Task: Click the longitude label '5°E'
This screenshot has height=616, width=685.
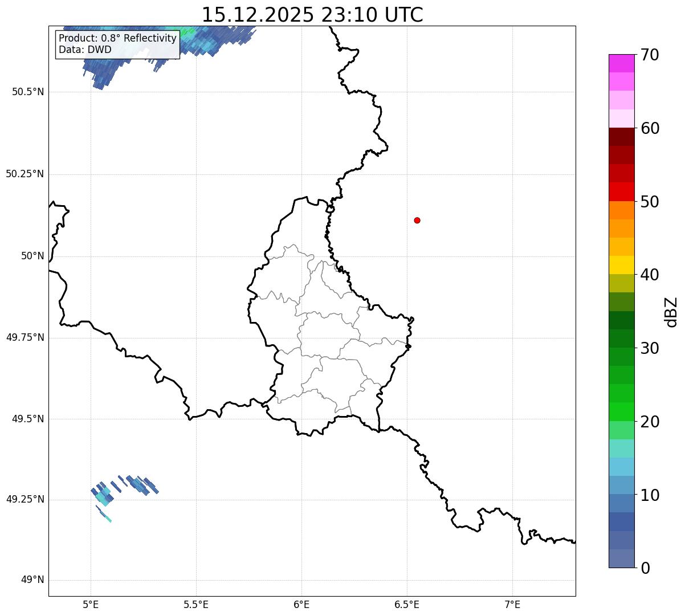Action: (91, 604)
